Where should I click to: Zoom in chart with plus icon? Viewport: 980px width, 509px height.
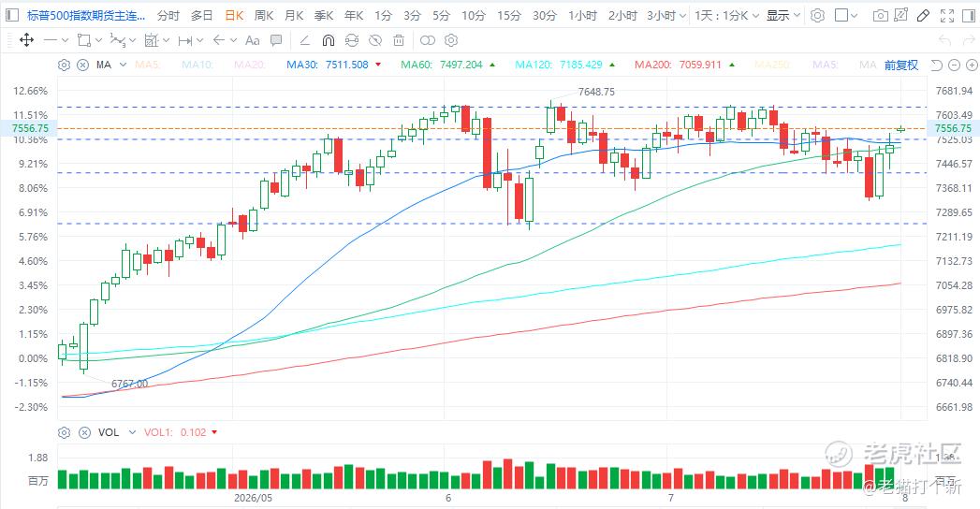[x=972, y=65]
